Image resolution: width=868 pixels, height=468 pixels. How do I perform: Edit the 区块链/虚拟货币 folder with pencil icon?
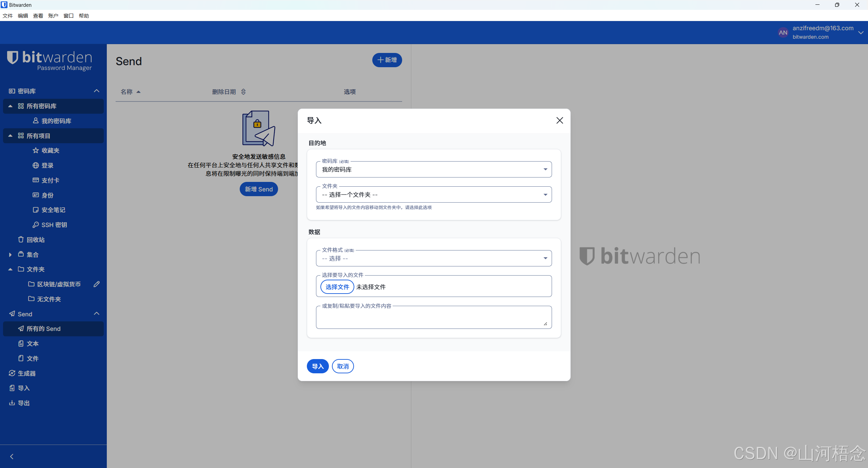coord(97,284)
